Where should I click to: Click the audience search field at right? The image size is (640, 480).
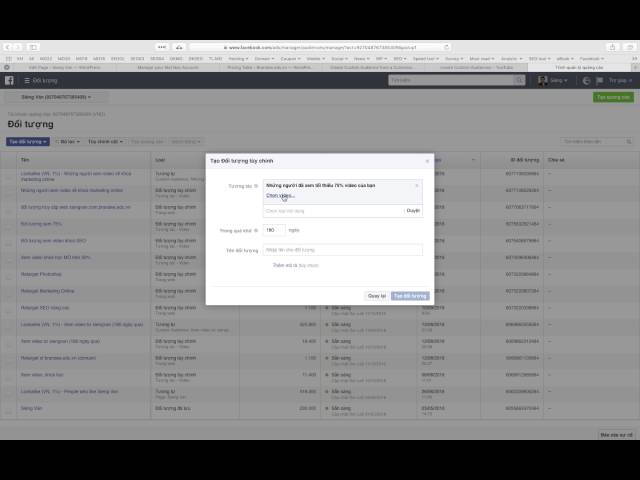click(596, 141)
